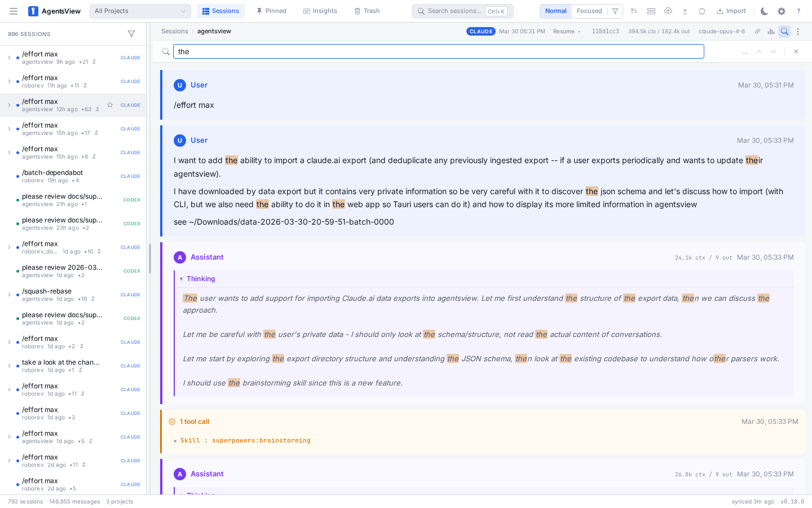Select the Normal view mode
The image size is (812, 508).
(555, 11)
